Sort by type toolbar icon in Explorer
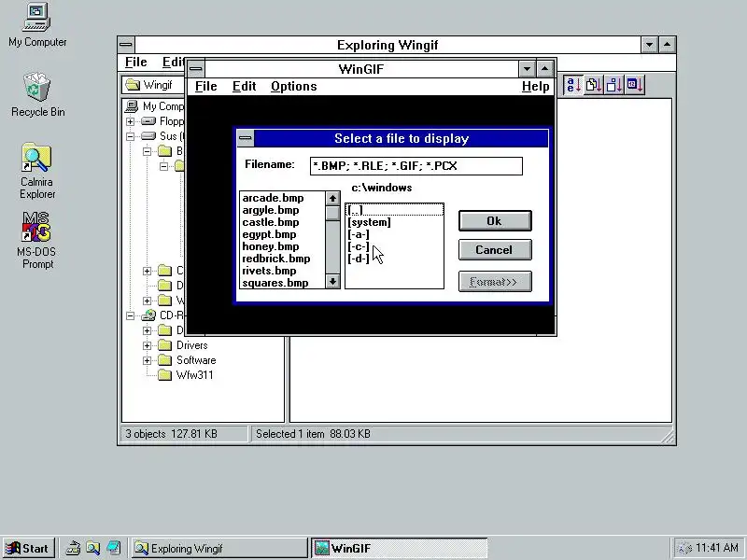 point(594,85)
